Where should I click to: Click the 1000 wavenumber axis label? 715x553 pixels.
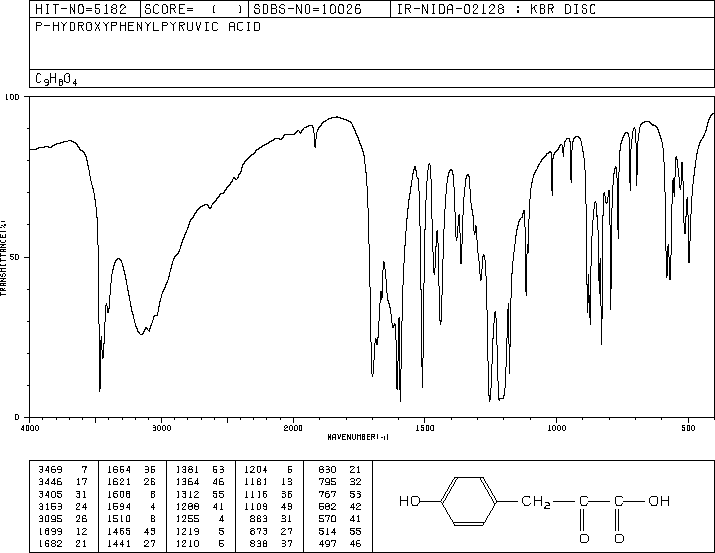(557, 428)
